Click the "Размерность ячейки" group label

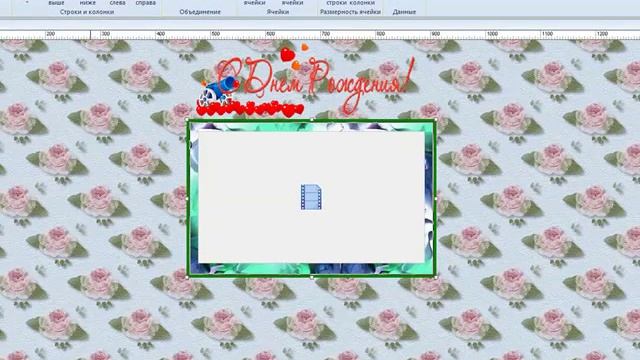click(350, 12)
